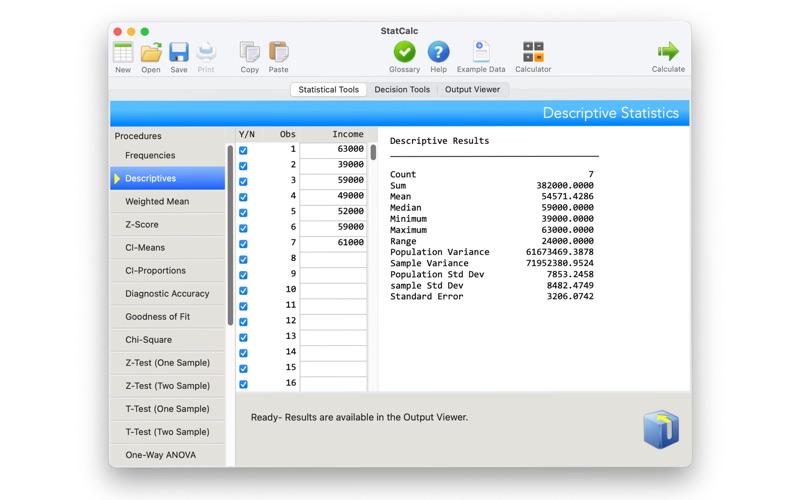
Task: Click the green window zoom button
Action: 145,32
